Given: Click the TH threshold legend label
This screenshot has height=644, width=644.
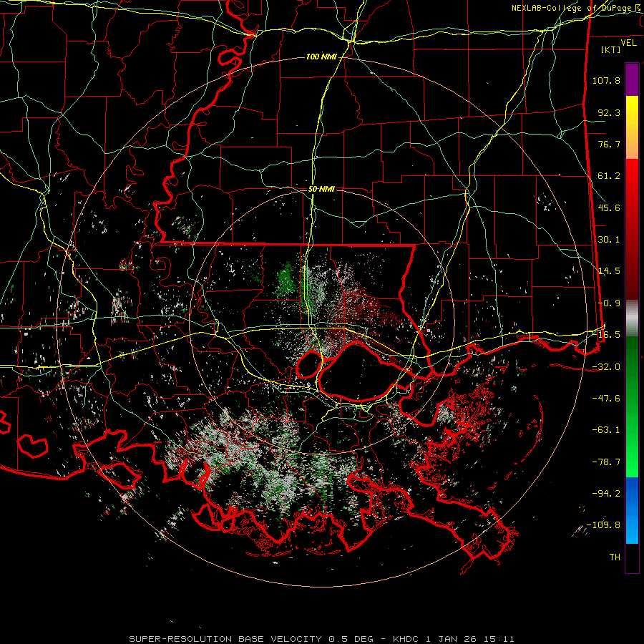Looking at the screenshot, I should click(615, 557).
